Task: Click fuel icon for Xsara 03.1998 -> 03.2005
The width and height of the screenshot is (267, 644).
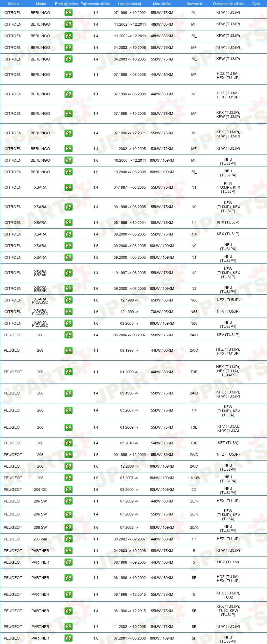Action: (68, 207)
